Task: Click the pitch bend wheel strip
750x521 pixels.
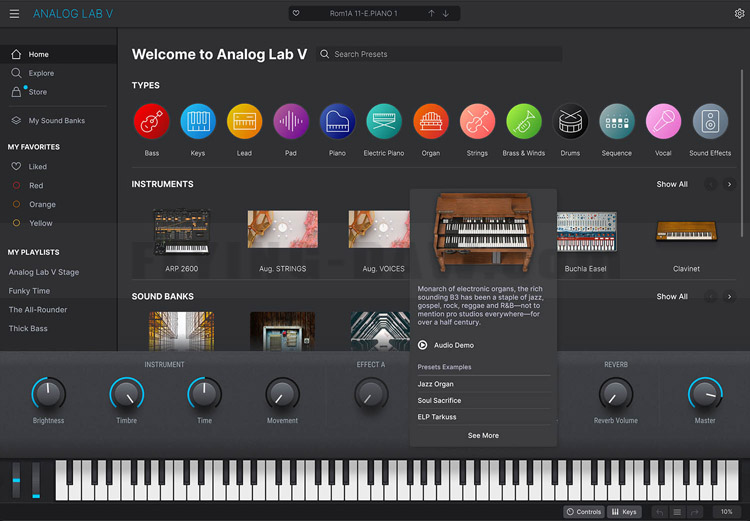Action: [x=16, y=480]
